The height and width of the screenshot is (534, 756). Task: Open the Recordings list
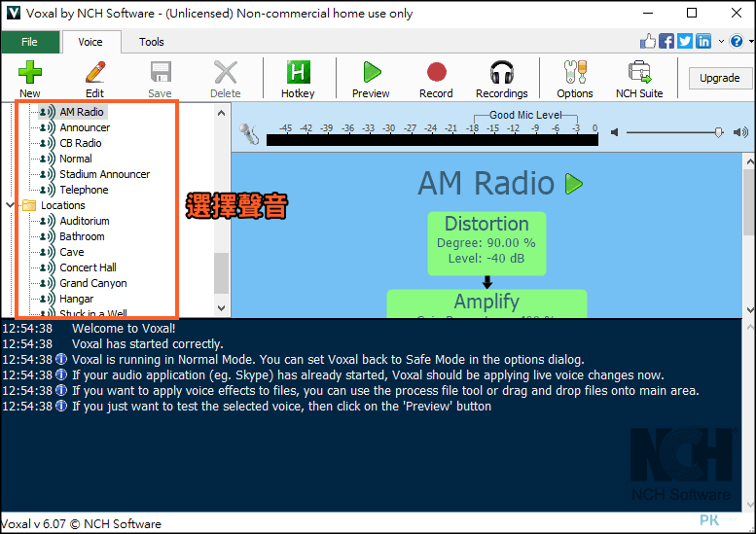coord(501,79)
